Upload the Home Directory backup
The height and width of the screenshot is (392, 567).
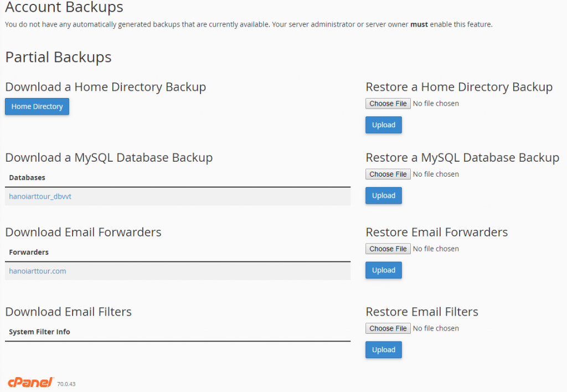384,125
